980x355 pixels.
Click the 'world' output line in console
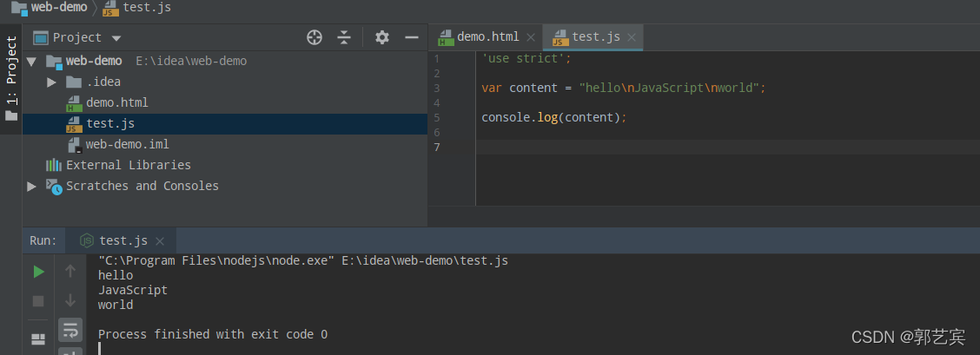point(116,305)
